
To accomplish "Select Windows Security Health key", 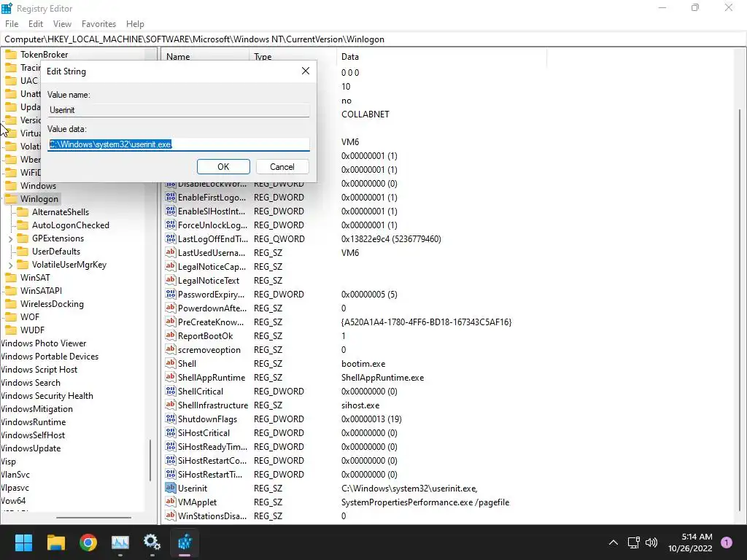I will click(47, 396).
